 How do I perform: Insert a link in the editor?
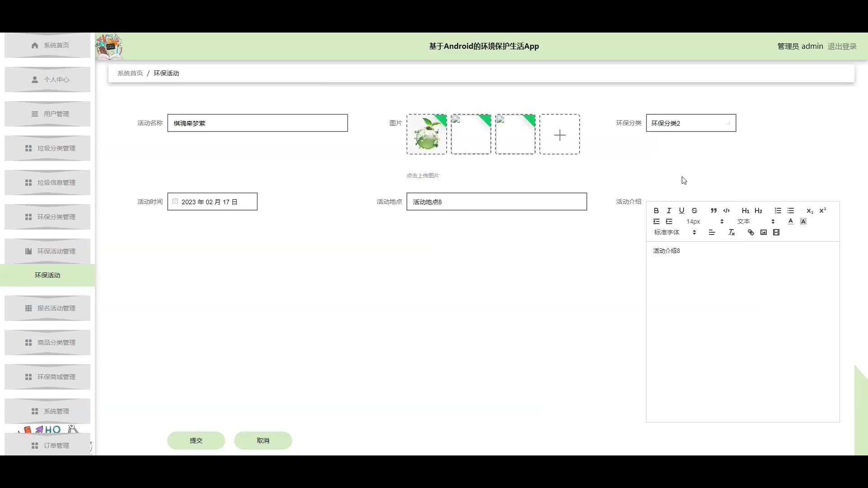pyautogui.click(x=751, y=233)
